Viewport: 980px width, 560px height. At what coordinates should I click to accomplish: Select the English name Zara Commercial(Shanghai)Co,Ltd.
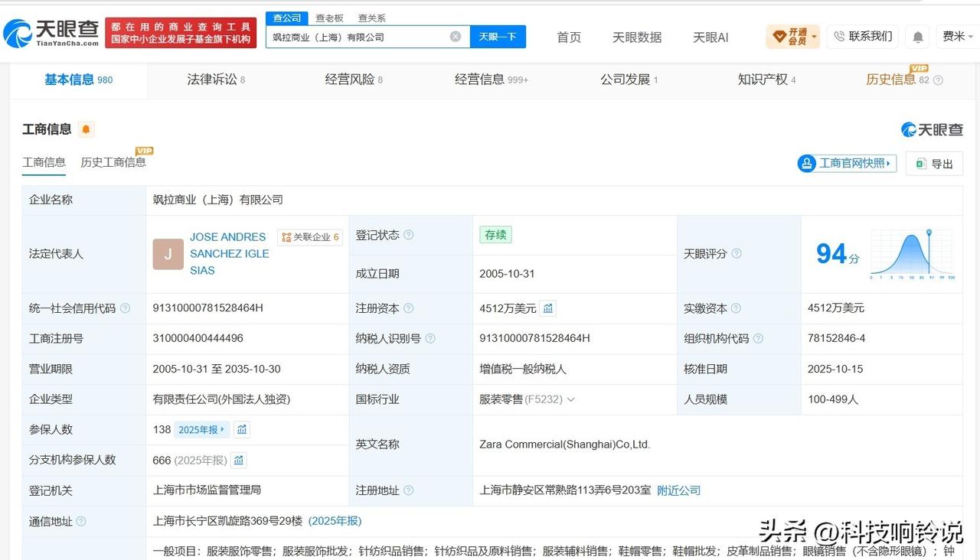565,444
